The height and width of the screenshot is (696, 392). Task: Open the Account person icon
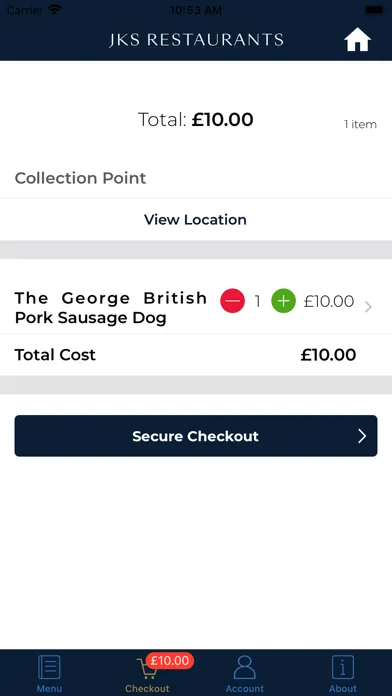point(245,667)
